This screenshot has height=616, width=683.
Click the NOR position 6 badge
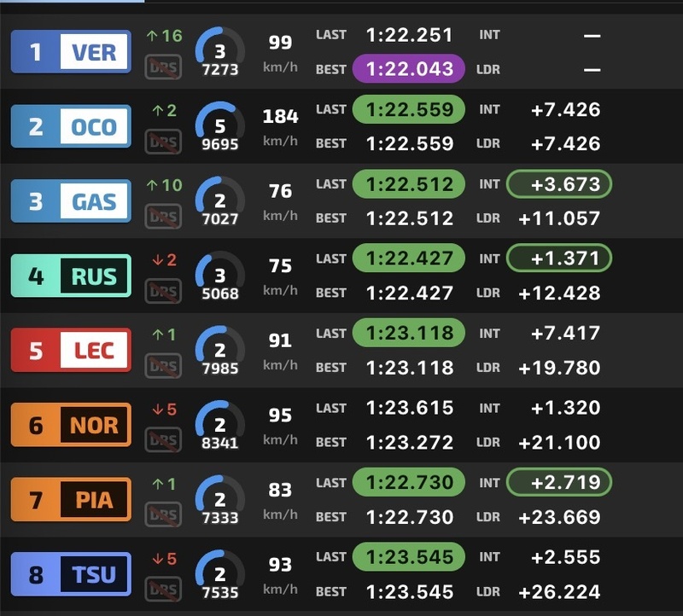(71, 425)
